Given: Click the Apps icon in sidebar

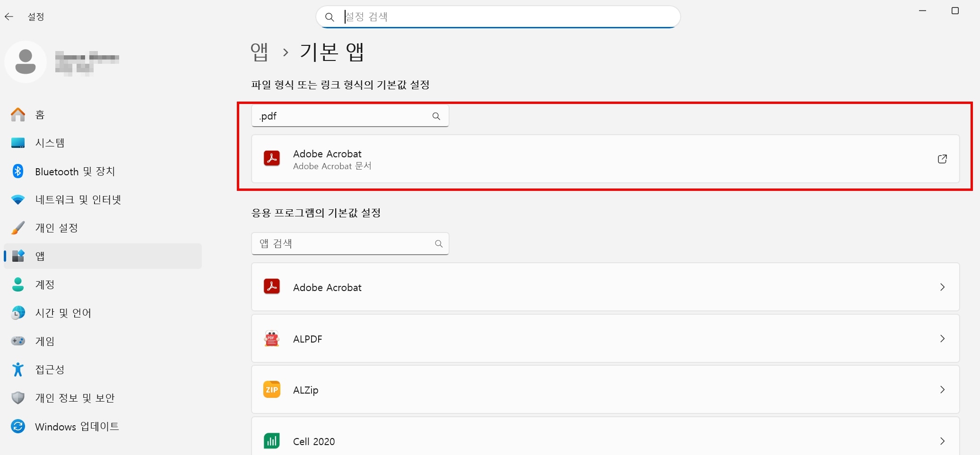Looking at the screenshot, I should pos(18,256).
